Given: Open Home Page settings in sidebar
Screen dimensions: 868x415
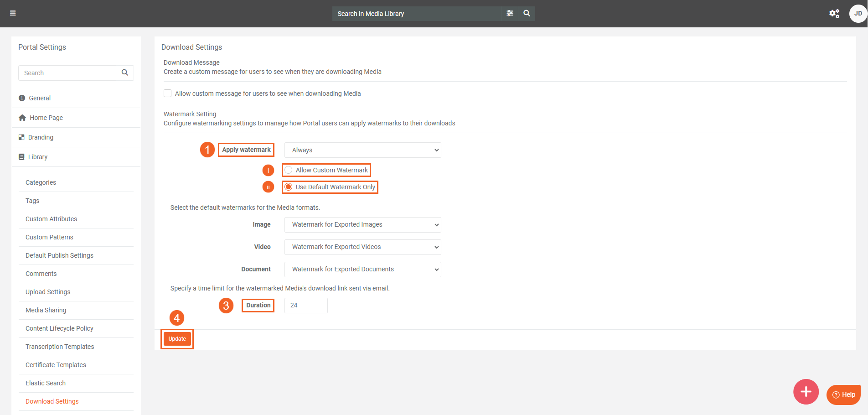Looking at the screenshot, I should 46,118.
